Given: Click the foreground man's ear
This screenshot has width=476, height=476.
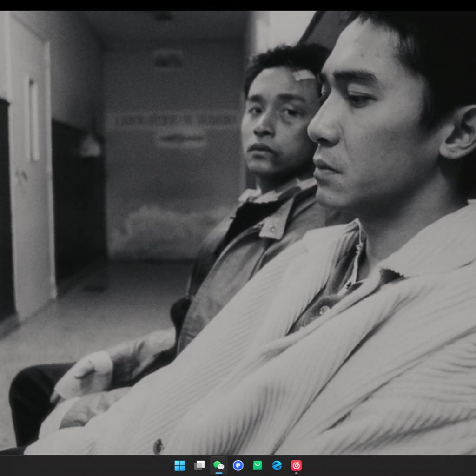Looking at the screenshot, I should pyautogui.click(x=459, y=135).
